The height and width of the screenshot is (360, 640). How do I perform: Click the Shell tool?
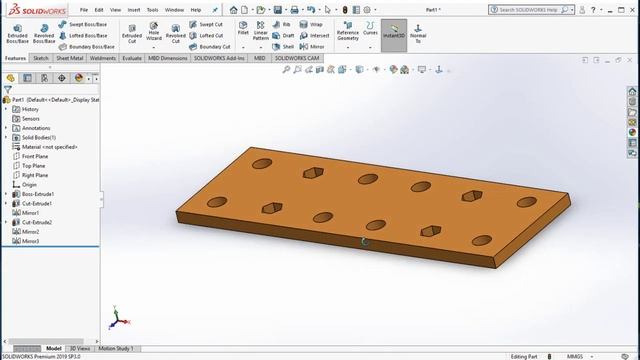(x=283, y=47)
